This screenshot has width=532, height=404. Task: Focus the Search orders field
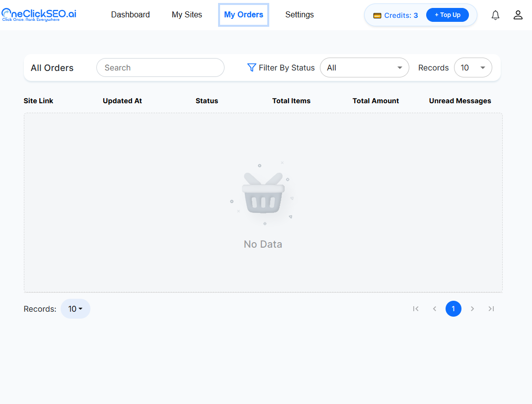160,68
